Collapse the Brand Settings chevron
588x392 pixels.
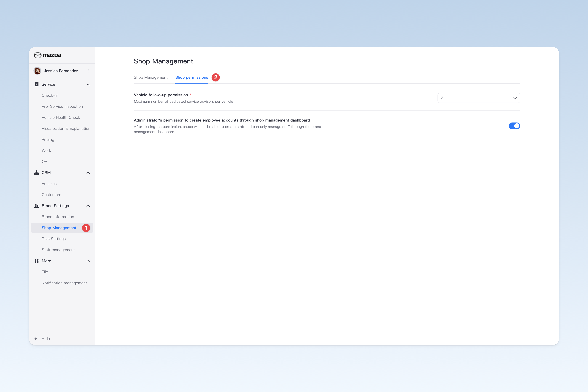[x=88, y=206]
